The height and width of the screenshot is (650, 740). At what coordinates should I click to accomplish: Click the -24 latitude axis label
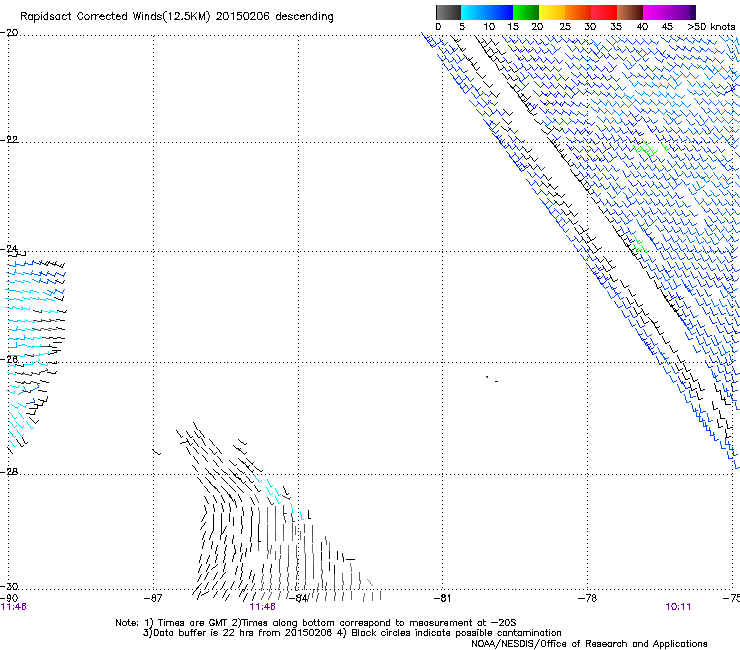point(9,248)
